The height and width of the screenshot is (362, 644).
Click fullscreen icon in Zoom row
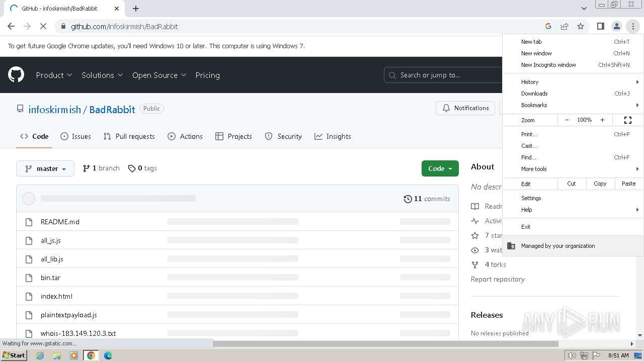(628, 120)
